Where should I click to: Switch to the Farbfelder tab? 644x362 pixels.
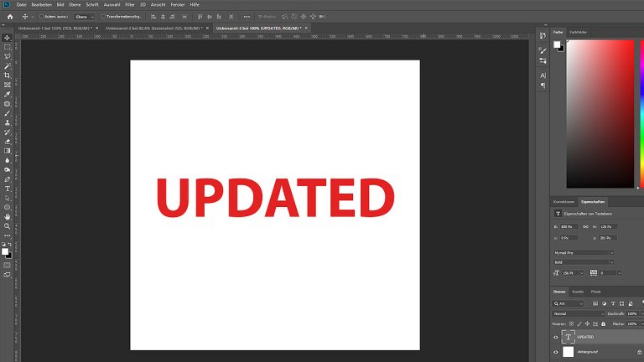coord(578,32)
